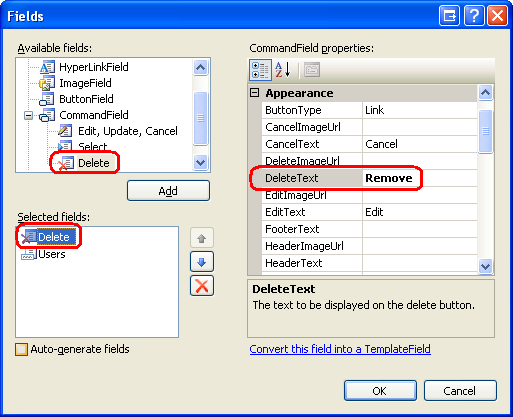Open Convert this field into a TemplateField link
This screenshot has height=417, width=513.
340,349
